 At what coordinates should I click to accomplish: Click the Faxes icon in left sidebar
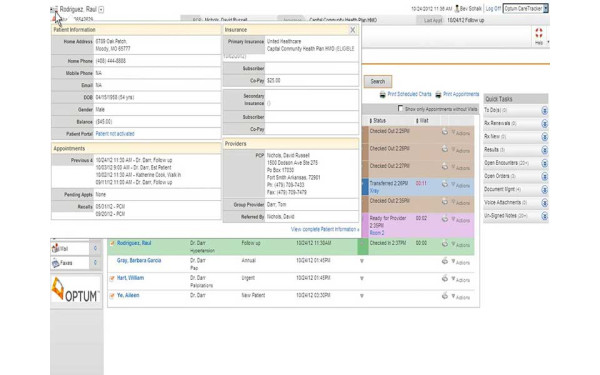[x=55, y=263]
